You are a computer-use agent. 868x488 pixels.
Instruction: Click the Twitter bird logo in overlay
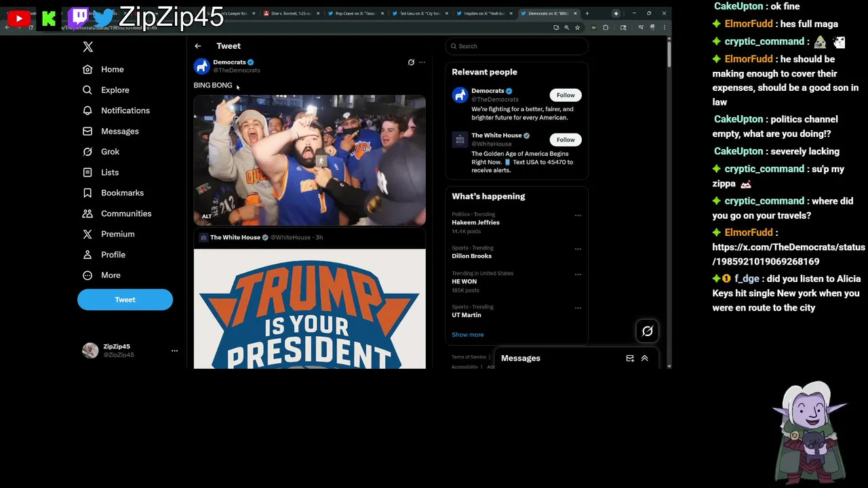[104, 18]
